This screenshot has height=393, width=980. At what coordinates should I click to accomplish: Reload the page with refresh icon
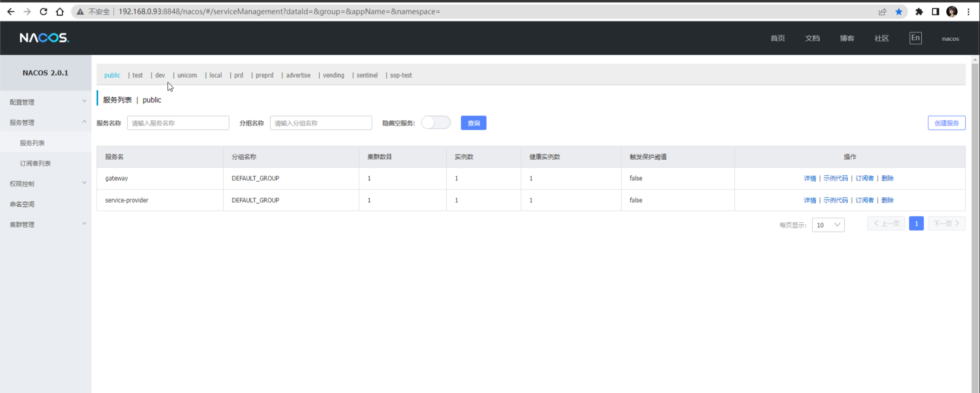[43, 12]
